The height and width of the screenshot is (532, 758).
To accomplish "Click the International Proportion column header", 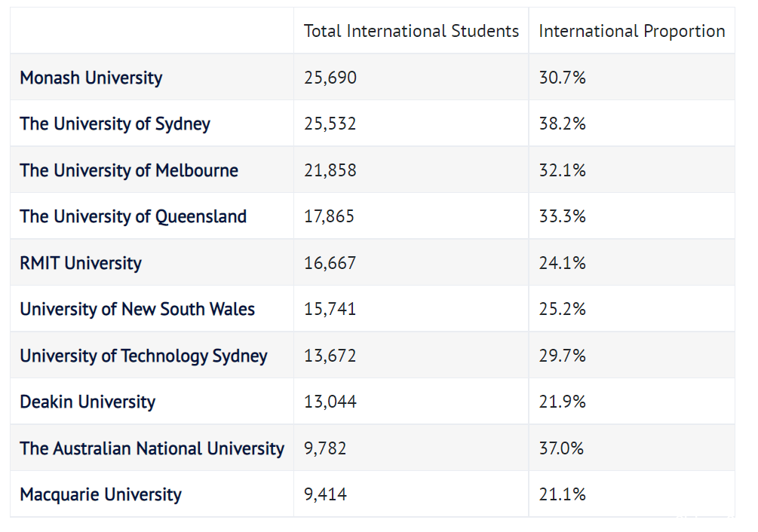I will [632, 31].
